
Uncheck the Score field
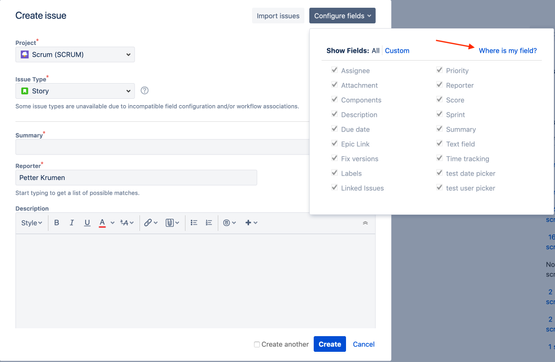coord(439,99)
